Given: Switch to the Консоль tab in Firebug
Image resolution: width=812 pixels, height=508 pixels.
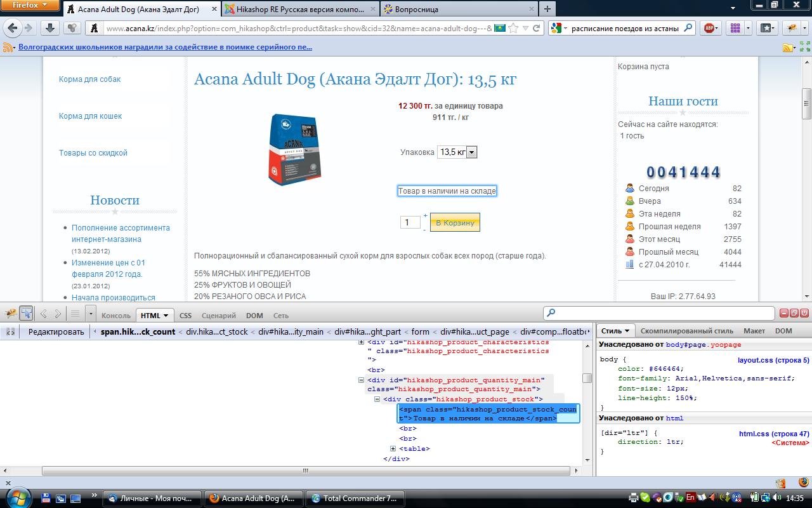Looking at the screenshot, I should [x=116, y=316].
